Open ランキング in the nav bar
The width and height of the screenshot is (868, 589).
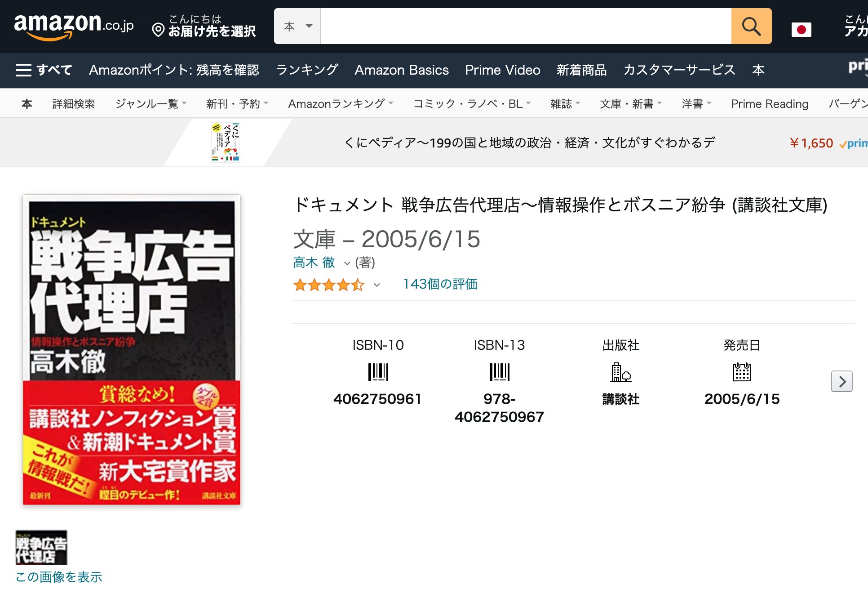coord(307,70)
